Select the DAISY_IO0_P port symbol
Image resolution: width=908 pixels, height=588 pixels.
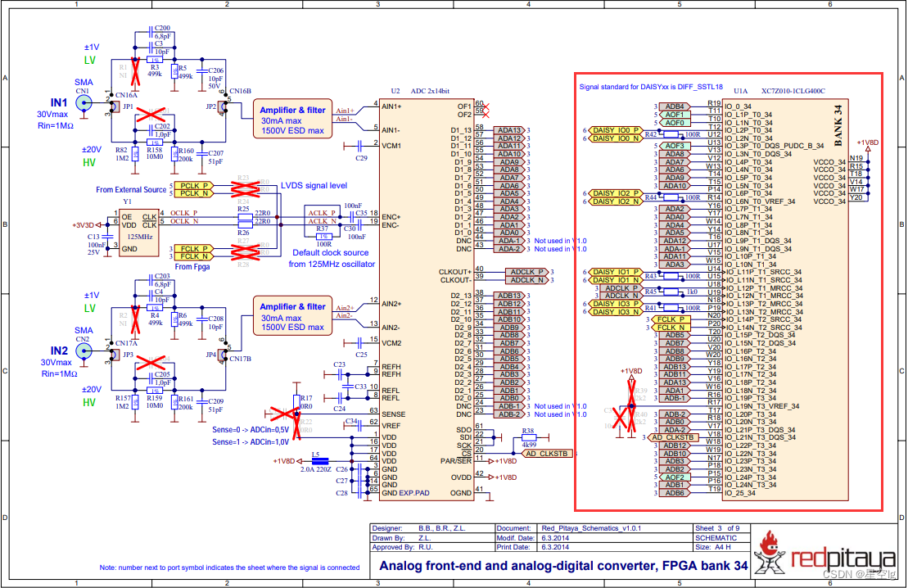pos(615,130)
